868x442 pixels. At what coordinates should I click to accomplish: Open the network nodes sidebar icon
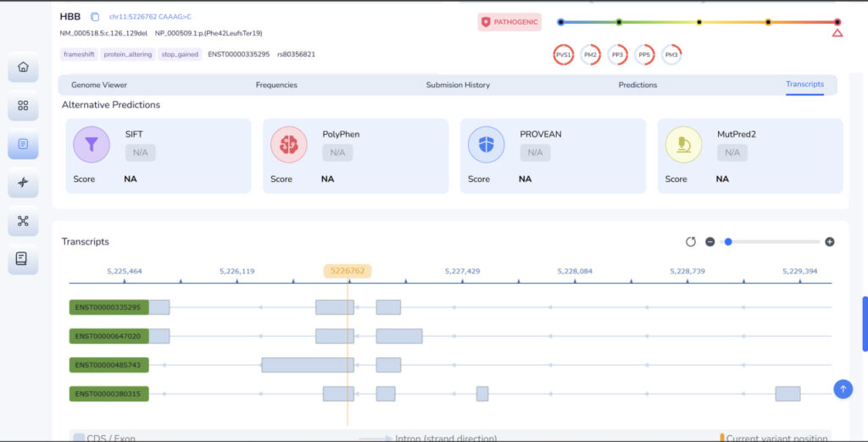coord(23,221)
